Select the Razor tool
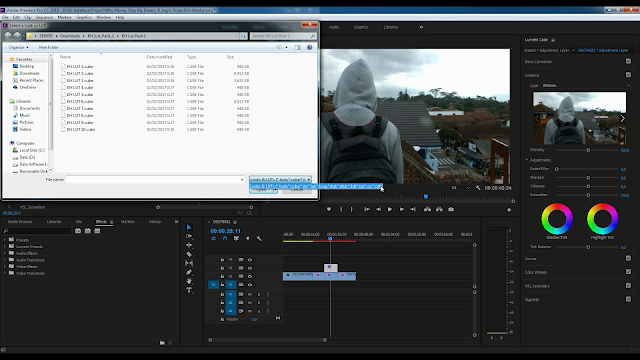 point(189,254)
